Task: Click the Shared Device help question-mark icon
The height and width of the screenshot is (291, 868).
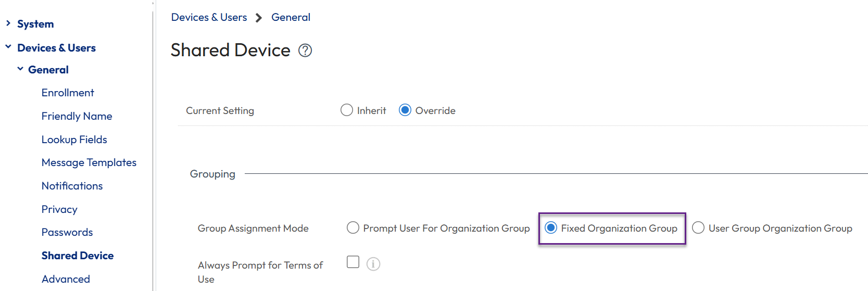Action: (305, 50)
